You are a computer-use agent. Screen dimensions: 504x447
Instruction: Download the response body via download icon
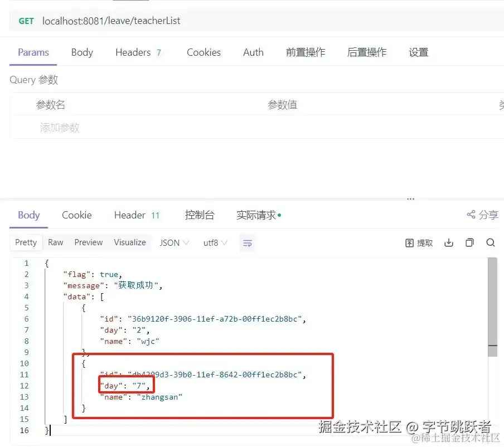tap(449, 242)
